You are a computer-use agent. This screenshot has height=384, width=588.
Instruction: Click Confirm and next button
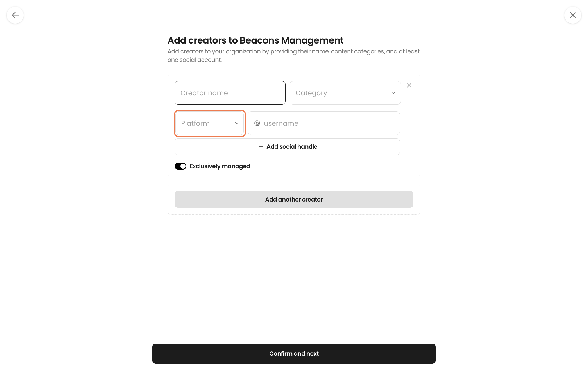(294, 354)
